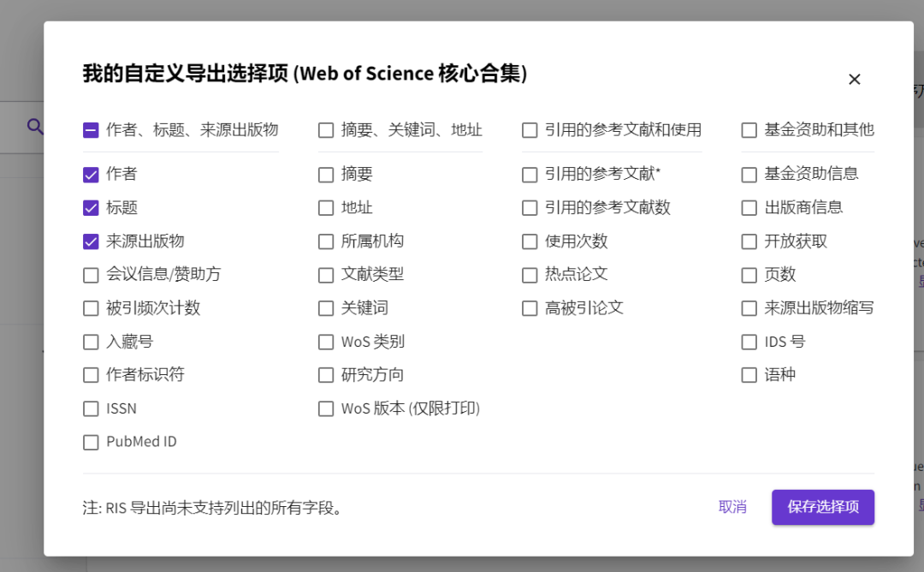
Task: Enable the 被引频次计数 option
Action: pyautogui.click(x=91, y=308)
